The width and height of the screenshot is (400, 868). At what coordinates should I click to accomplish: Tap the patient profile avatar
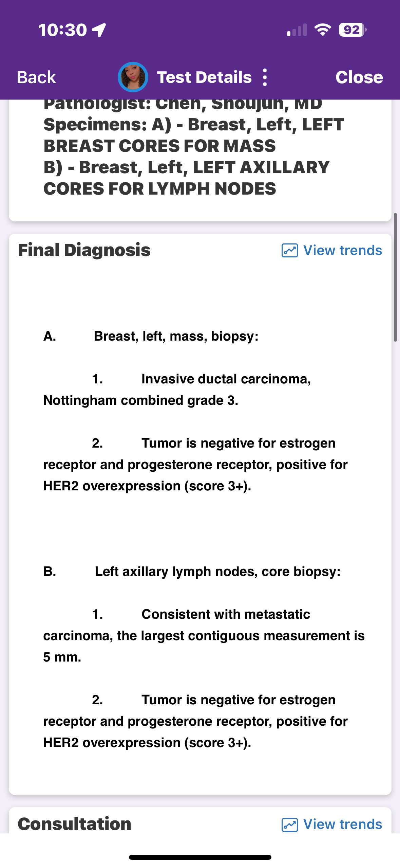coord(133,77)
